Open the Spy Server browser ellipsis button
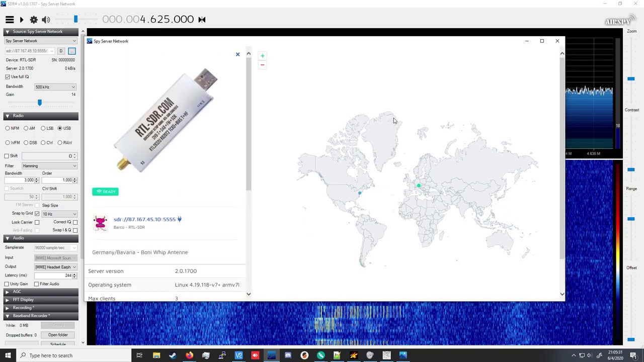This screenshot has width=644, height=362. [x=72, y=51]
